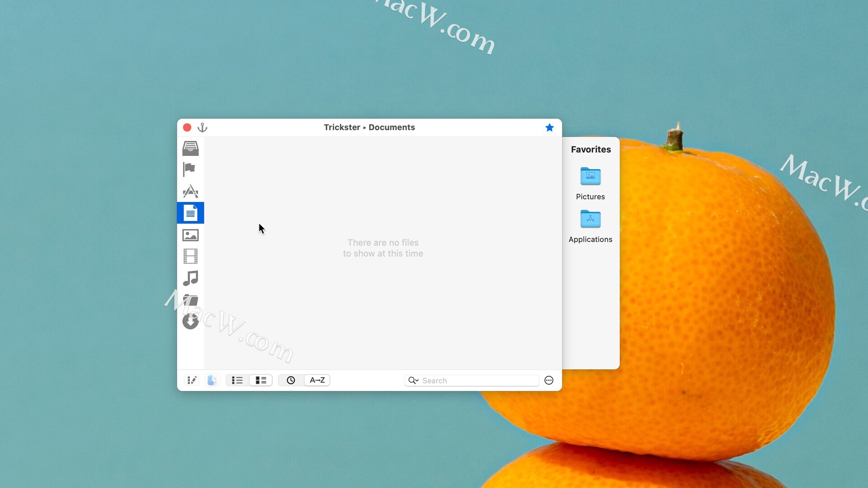Open the Downloads arrow filter

[190, 321]
